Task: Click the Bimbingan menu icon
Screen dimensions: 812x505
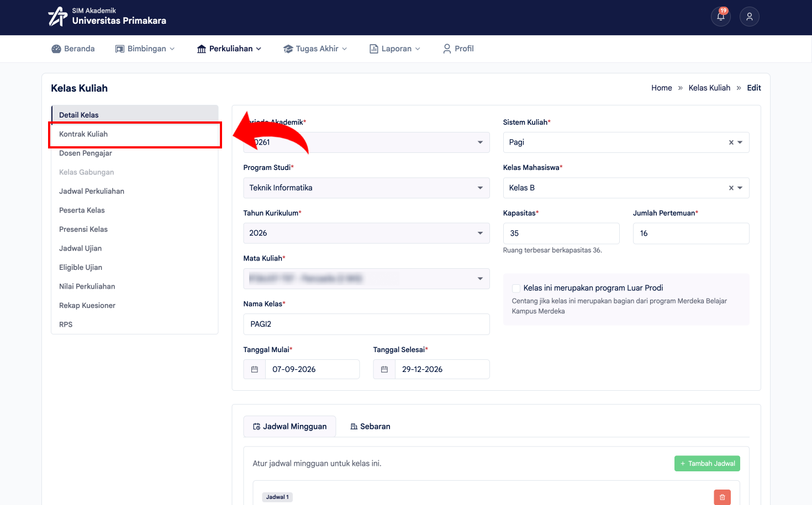Action: pos(120,49)
